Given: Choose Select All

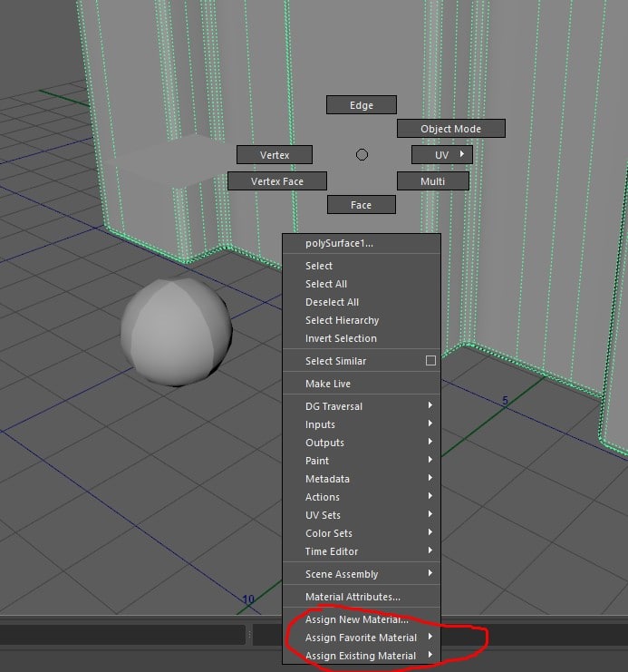Looking at the screenshot, I should point(361,284).
